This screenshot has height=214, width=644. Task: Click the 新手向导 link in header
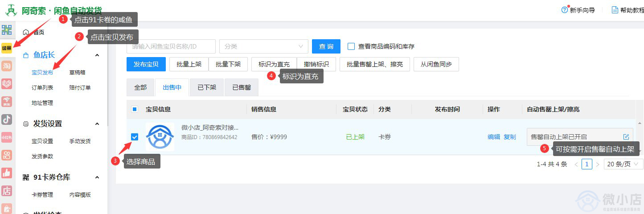[582, 10]
